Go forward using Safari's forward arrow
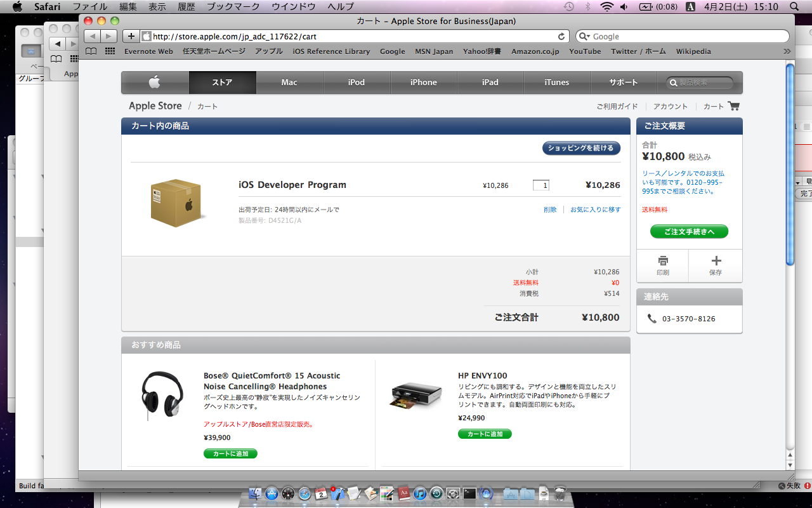The height and width of the screenshot is (508, 812). (109, 36)
